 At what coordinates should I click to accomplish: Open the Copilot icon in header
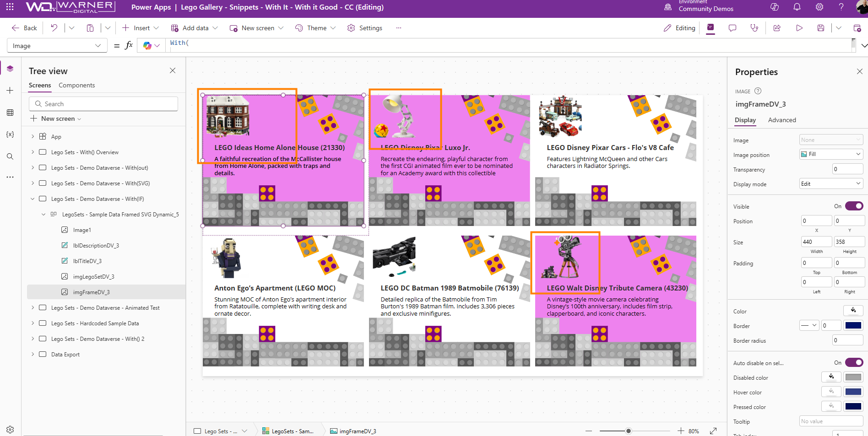[x=775, y=7]
